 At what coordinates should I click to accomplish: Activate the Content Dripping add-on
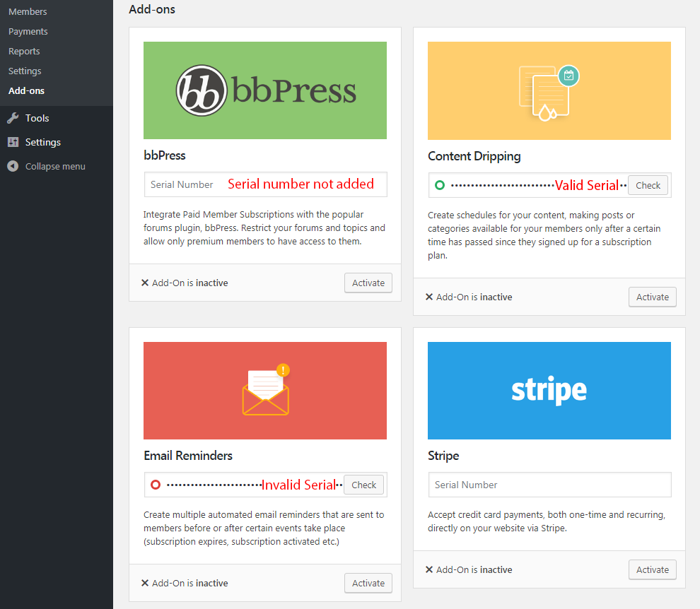tap(652, 297)
